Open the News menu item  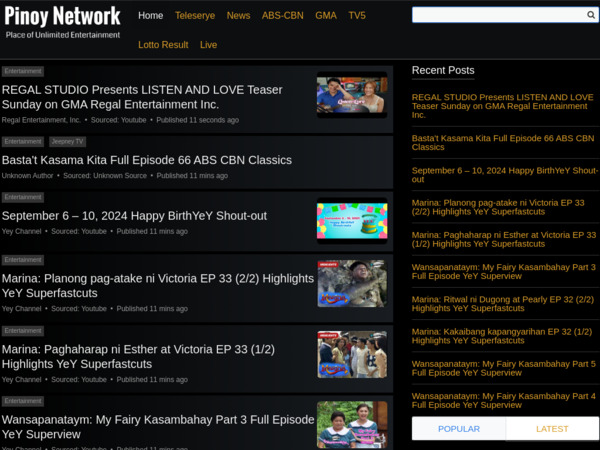point(238,16)
